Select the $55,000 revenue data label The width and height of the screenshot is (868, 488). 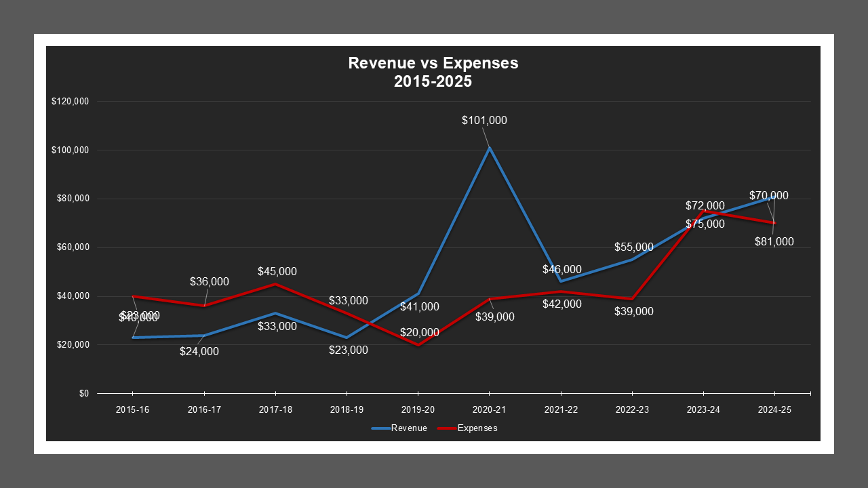633,247
